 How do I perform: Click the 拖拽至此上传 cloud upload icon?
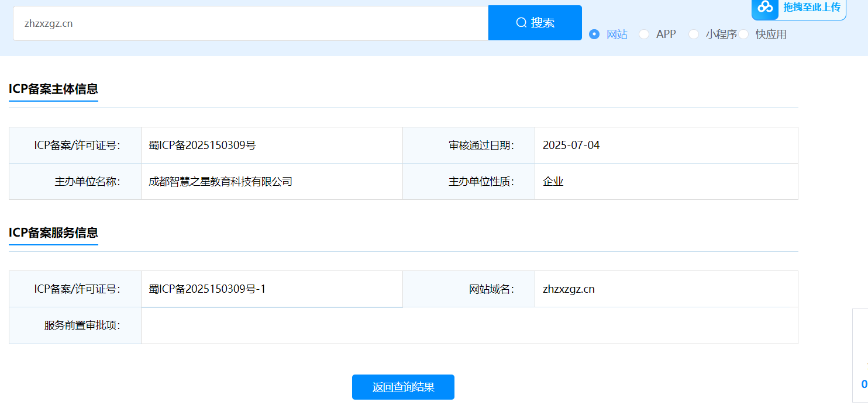click(765, 7)
